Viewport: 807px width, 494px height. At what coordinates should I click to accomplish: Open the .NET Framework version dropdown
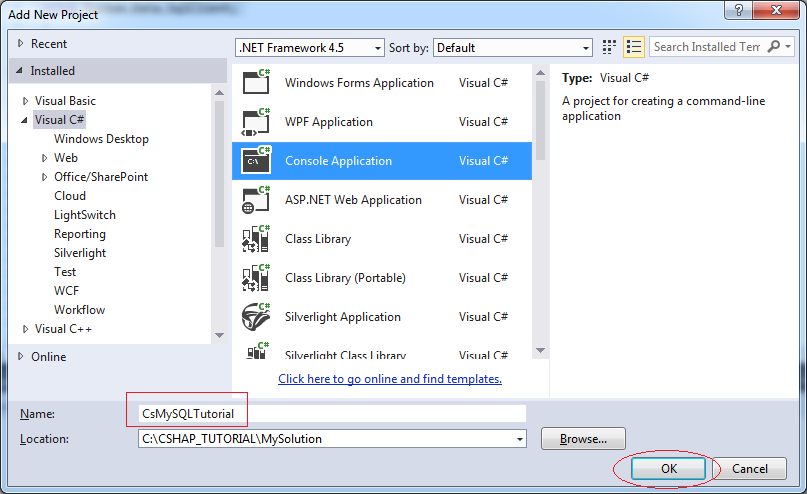tap(310, 48)
